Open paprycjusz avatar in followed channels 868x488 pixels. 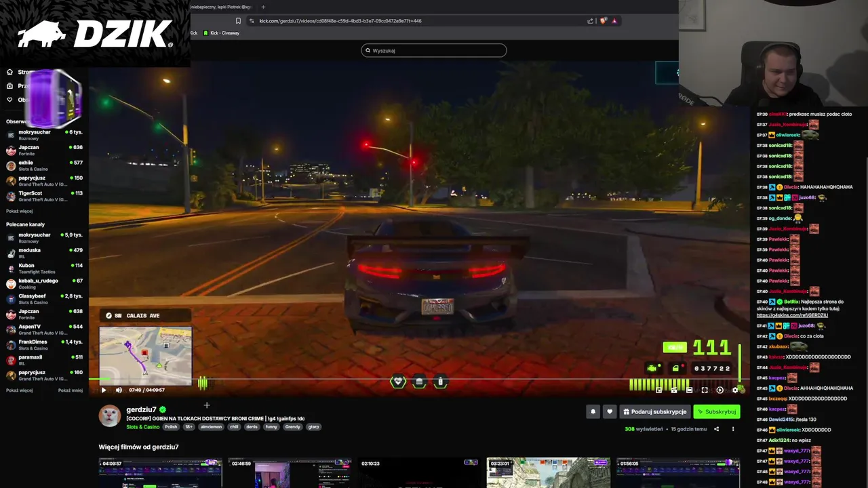pyautogui.click(x=11, y=181)
